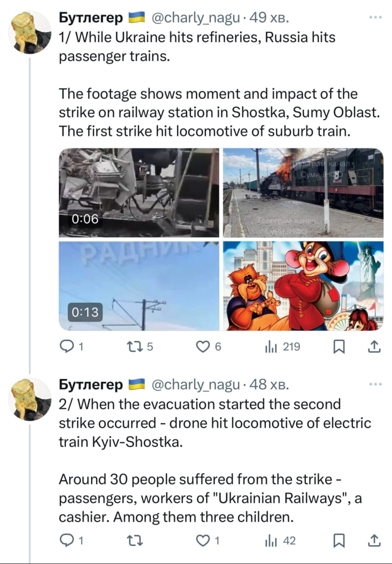Open the burning train photo
The height and width of the screenshot is (564, 392).
pos(303,192)
